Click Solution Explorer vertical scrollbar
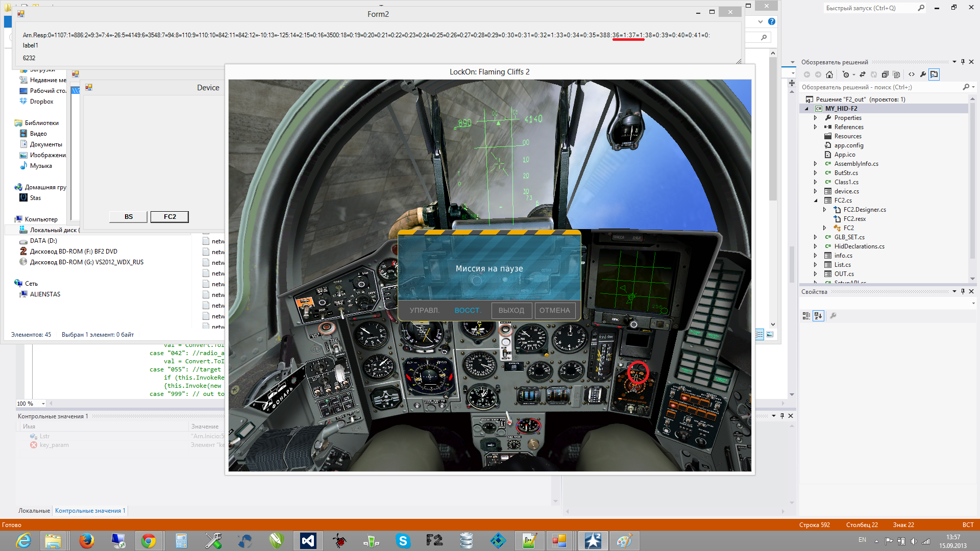Screen dimensions: 980x551 point(972,189)
